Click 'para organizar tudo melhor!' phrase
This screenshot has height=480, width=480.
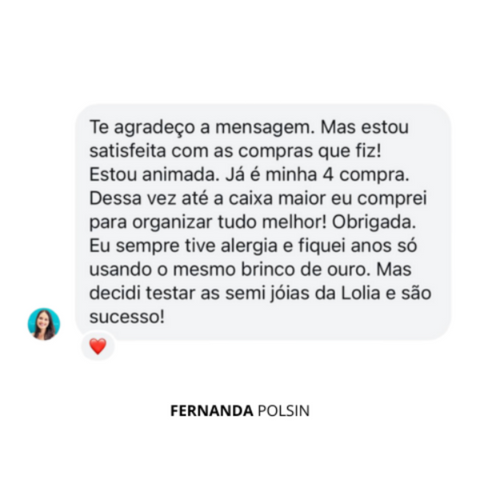click(208, 223)
